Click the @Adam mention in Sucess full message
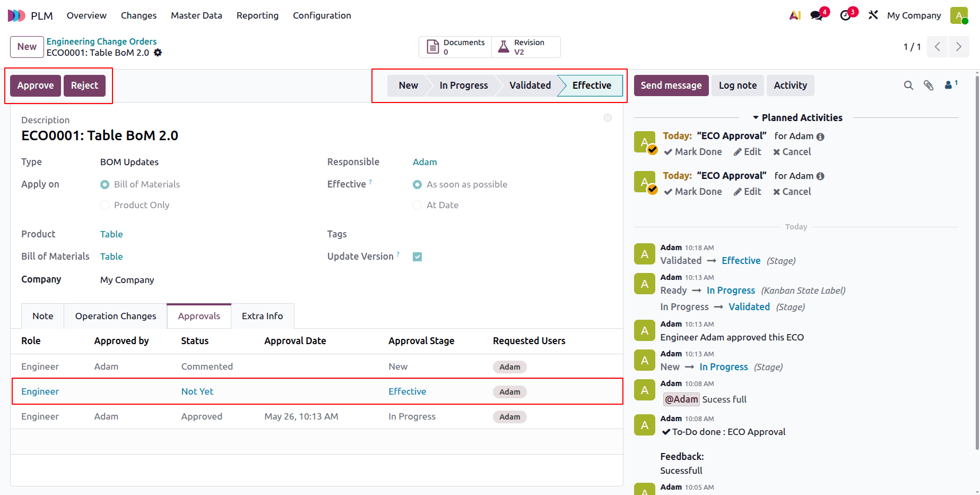The width and height of the screenshot is (980, 495). pyautogui.click(x=681, y=399)
